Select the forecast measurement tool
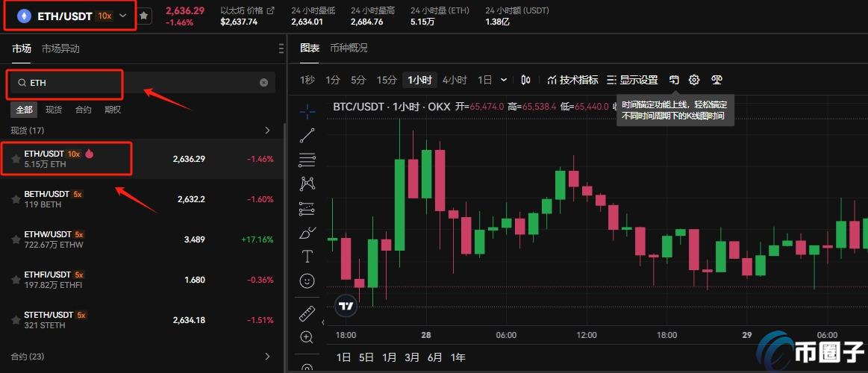This screenshot has height=373, width=868. pos(307,209)
